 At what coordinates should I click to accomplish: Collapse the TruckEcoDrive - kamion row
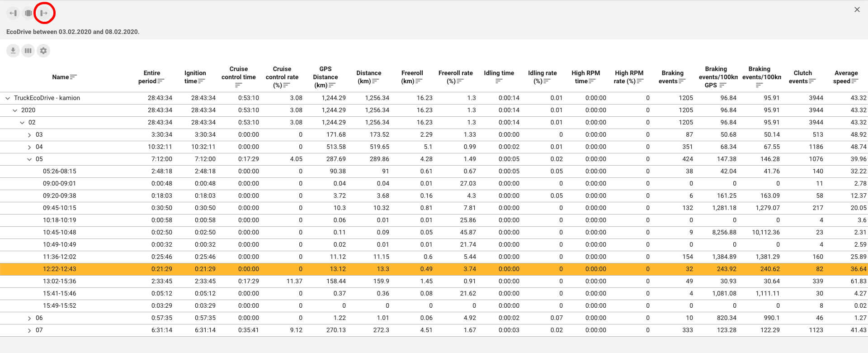point(8,98)
